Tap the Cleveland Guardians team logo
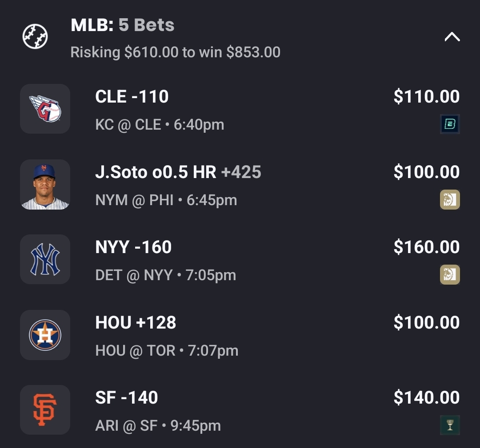Image resolution: width=480 pixels, height=448 pixels. (45, 109)
